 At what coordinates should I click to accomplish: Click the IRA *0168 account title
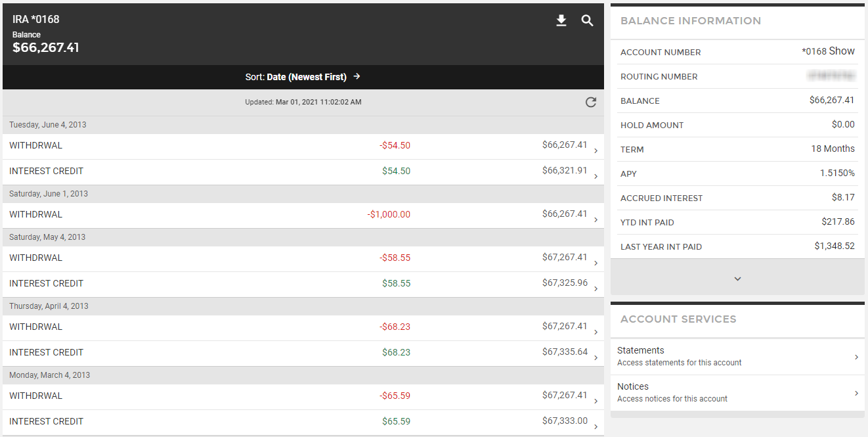pos(36,20)
